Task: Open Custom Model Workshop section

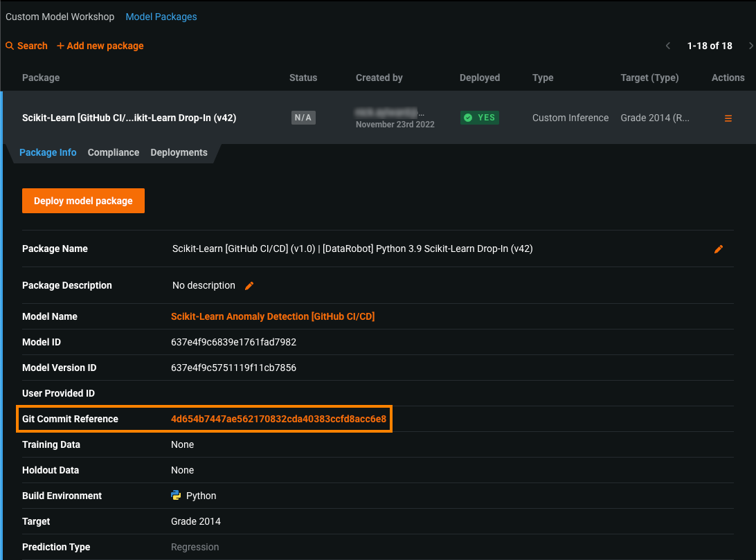Action: (60, 17)
